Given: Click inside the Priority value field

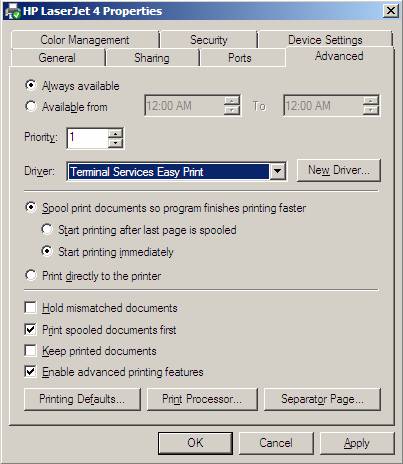Looking at the screenshot, I should [x=88, y=138].
